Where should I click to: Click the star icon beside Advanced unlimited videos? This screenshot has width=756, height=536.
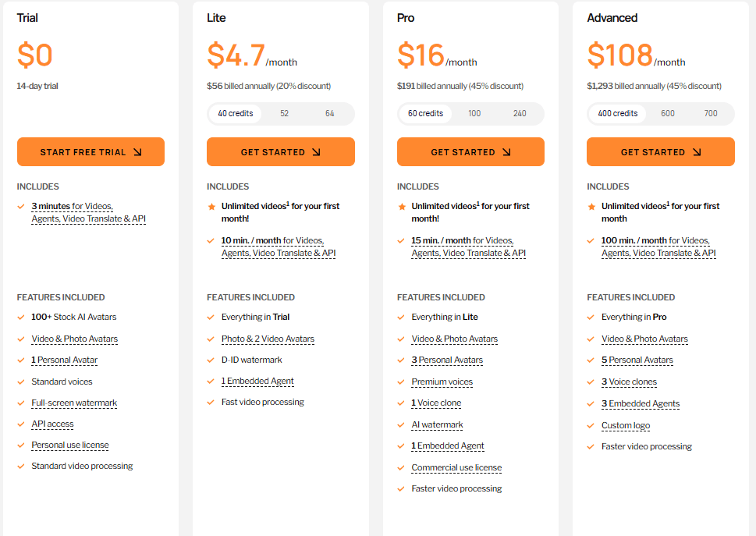[591, 207]
